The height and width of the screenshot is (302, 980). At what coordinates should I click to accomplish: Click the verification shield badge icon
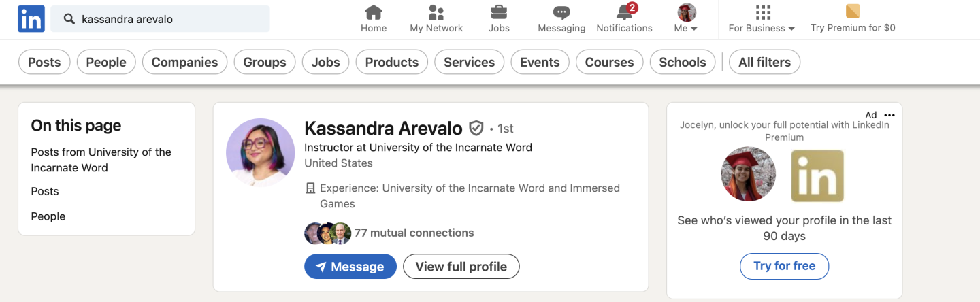[476, 128]
